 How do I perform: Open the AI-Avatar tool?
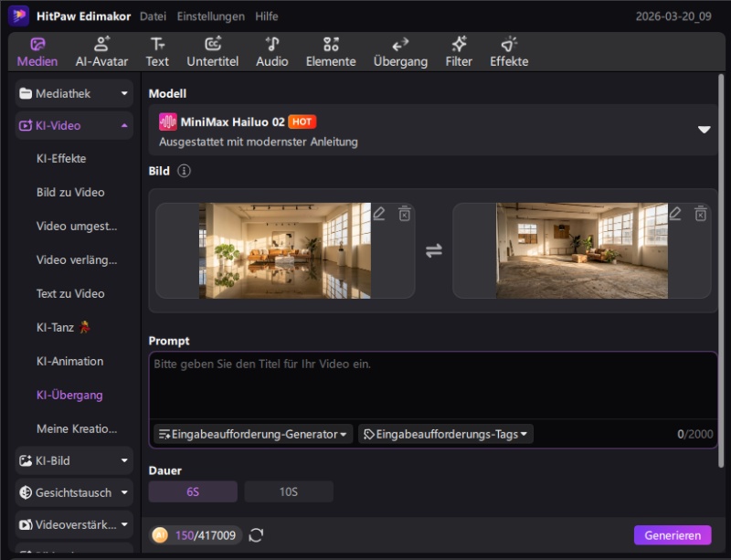(x=101, y=52)
